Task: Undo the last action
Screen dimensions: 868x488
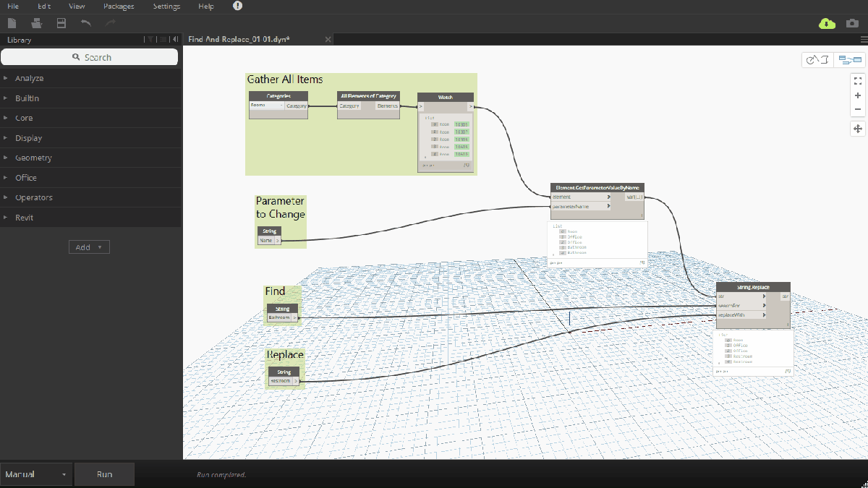Action: (86, 22)
